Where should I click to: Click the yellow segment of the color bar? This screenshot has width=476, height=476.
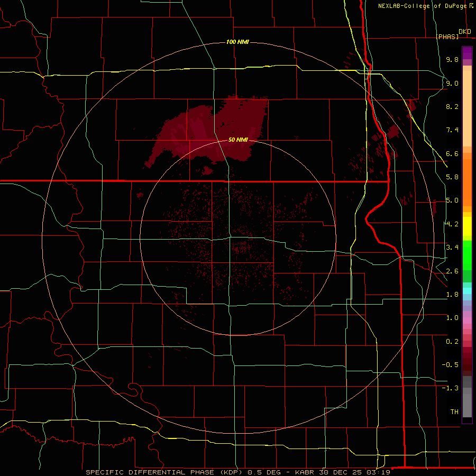click(467, 226)
